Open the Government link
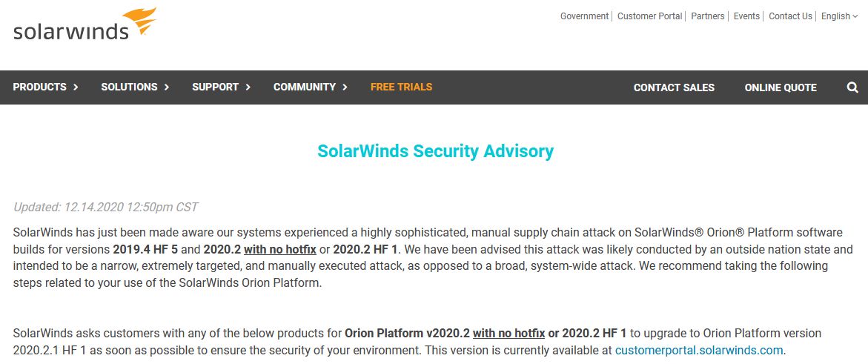868x364 pixels. click(x=584, y=16)
